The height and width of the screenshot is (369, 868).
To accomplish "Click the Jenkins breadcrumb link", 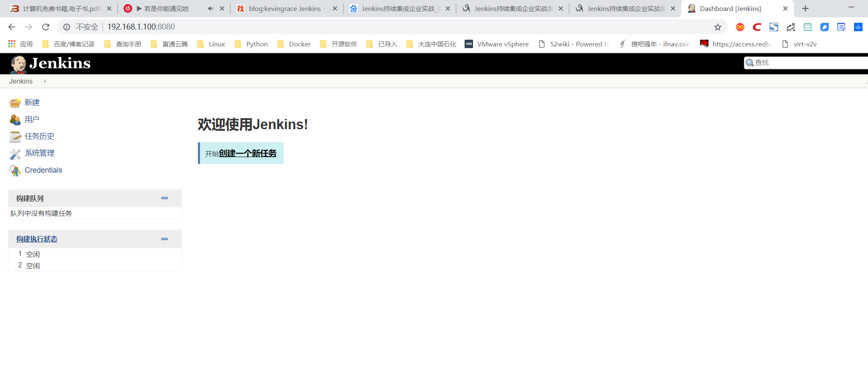I will [21, 81].
